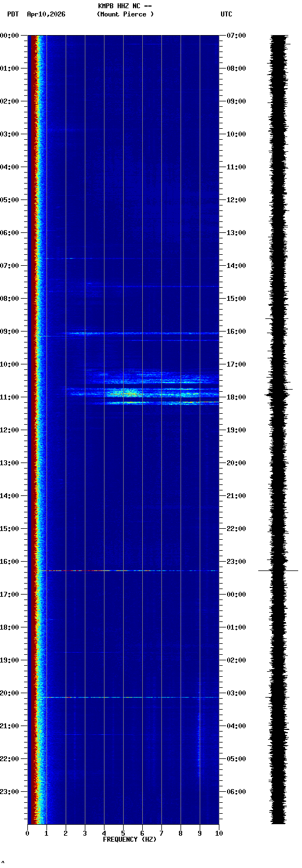Click the FREQUENCY (HZ) axis label
Screen dimensions: 302x868
(x=130, y=840)
